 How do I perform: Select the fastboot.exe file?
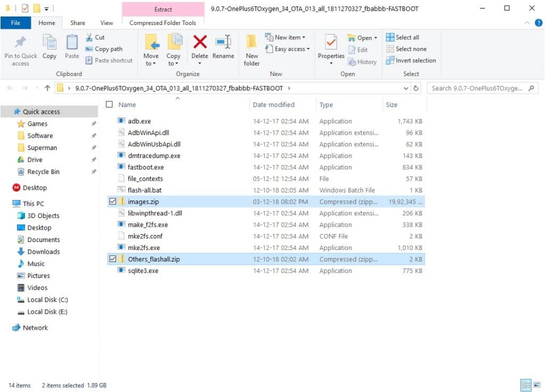146,167
